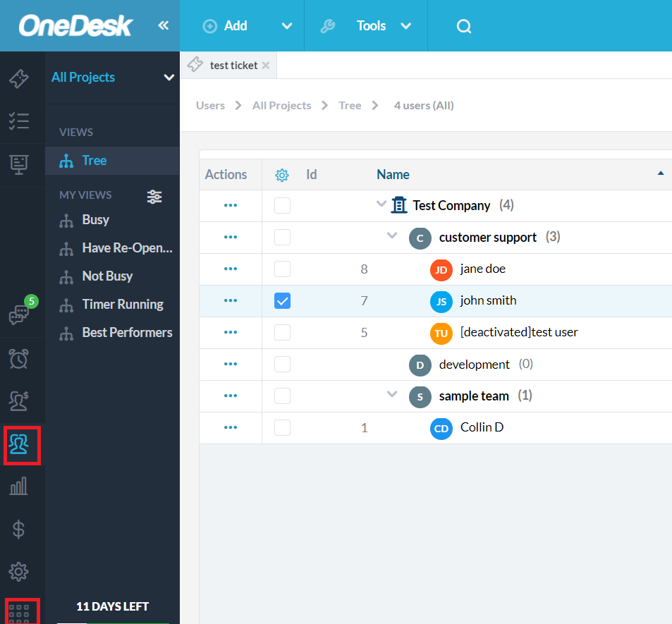Open actions menu for jane doe row
This screenshot has height=624, width=672.
pyautogui.click(x=231, y=269)
